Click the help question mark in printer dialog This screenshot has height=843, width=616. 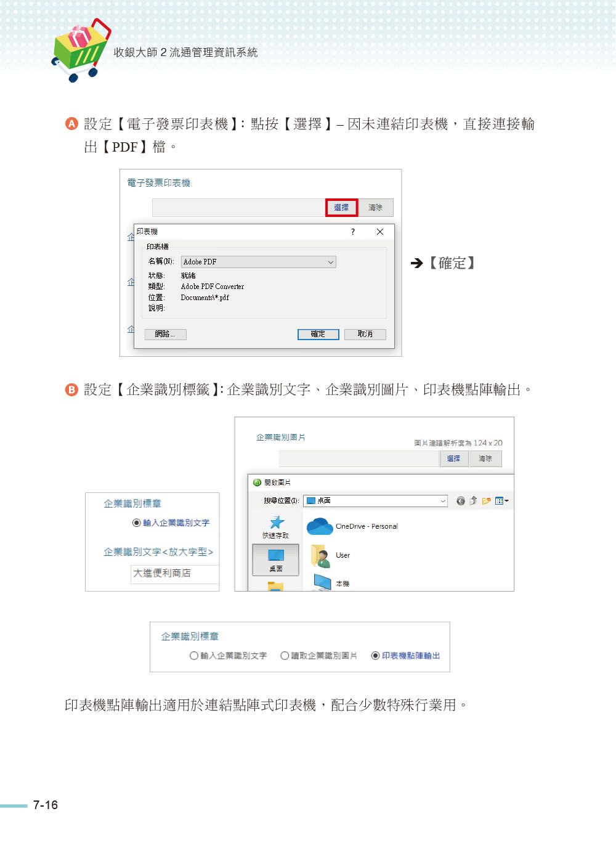pyautogui.click(x=353, y=232)
